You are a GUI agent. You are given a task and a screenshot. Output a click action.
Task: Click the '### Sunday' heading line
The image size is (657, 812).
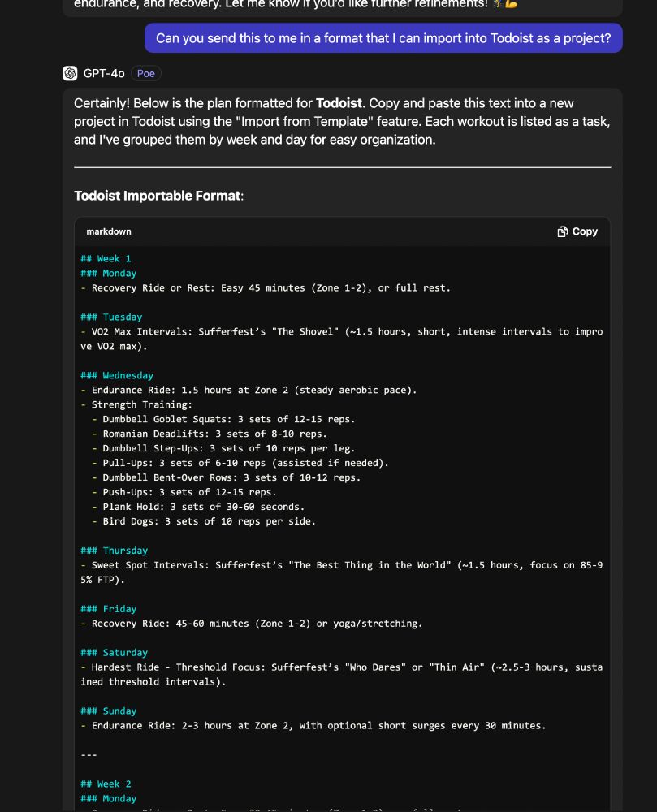click(109, 710)
